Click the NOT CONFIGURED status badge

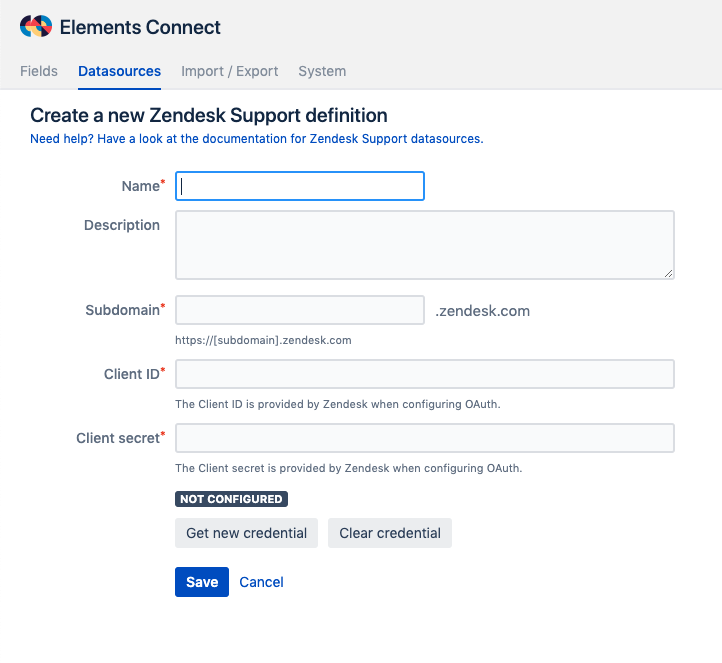pos(231,499)
